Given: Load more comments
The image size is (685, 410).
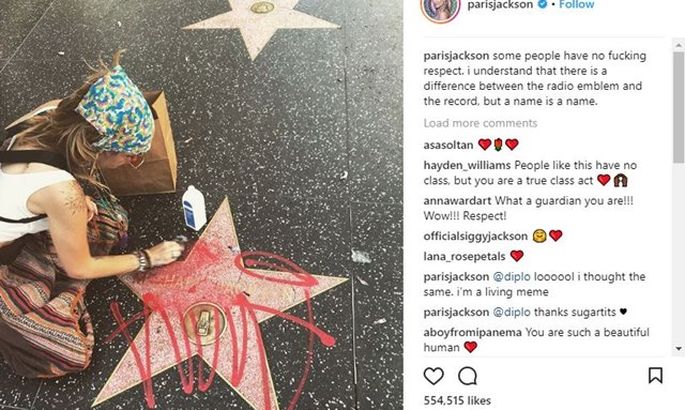Looking at the screenshot, I should [x=480, y=123].
